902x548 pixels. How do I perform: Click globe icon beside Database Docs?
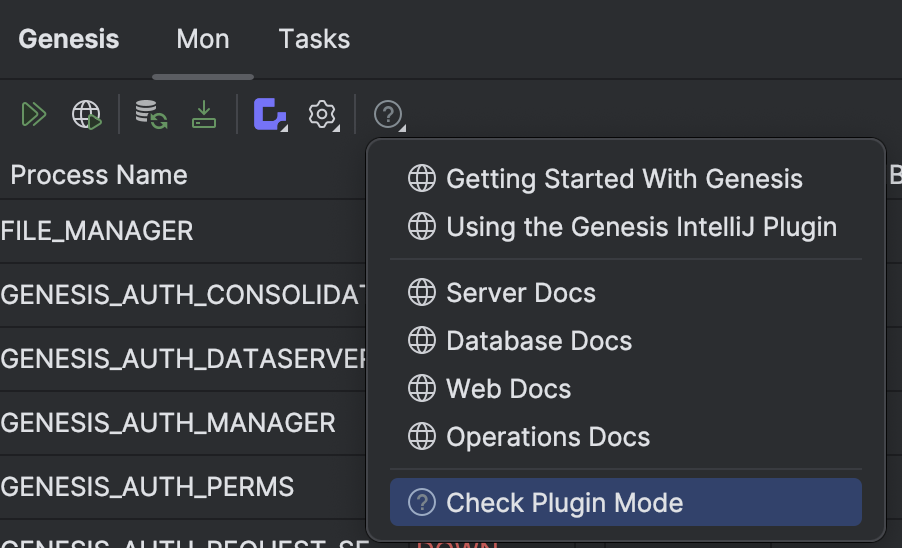tap(422, 340)
